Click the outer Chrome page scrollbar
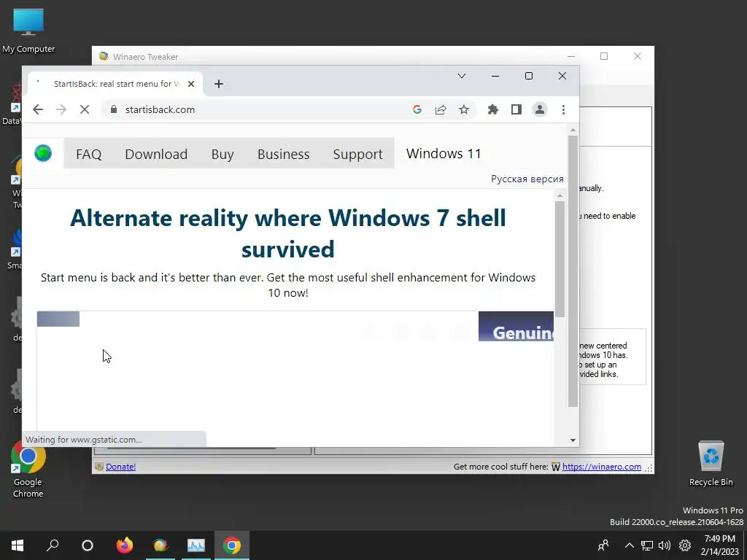 tap(573, 271)
